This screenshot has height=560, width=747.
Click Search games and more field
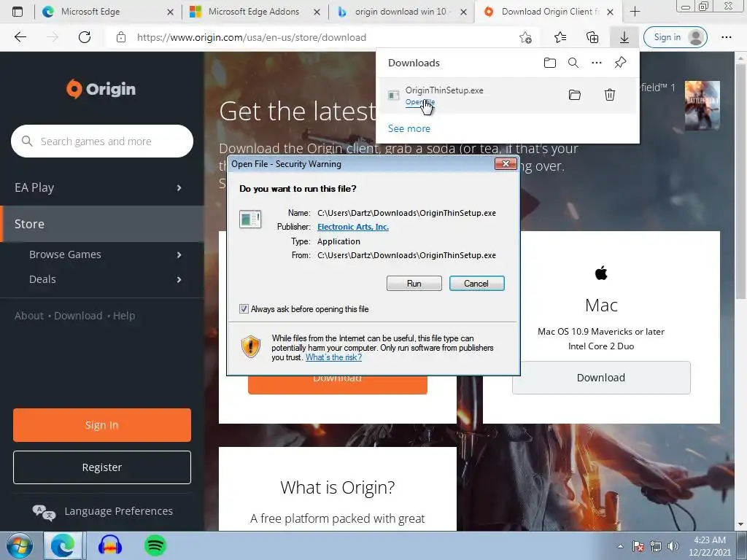tap(102, 141)
